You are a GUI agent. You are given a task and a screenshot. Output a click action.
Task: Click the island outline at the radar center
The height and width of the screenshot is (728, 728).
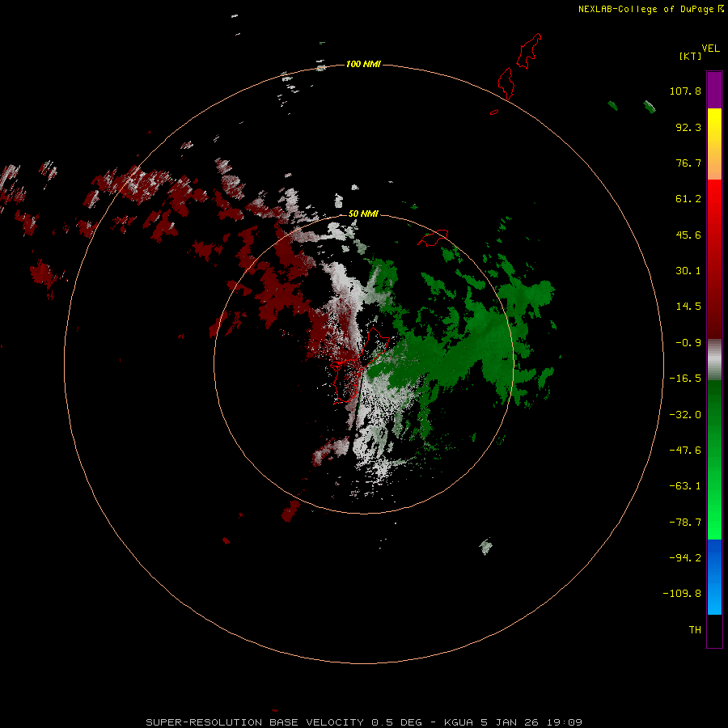362,365
